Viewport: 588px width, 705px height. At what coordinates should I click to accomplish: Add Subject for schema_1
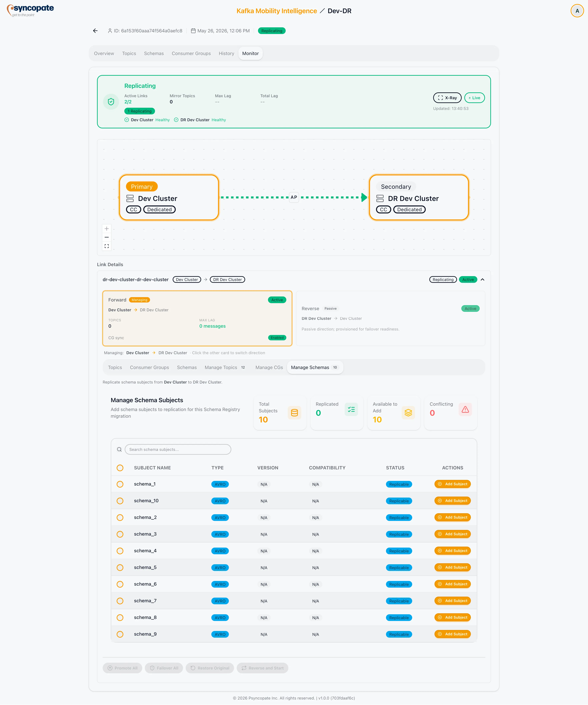tap(452, 484)
